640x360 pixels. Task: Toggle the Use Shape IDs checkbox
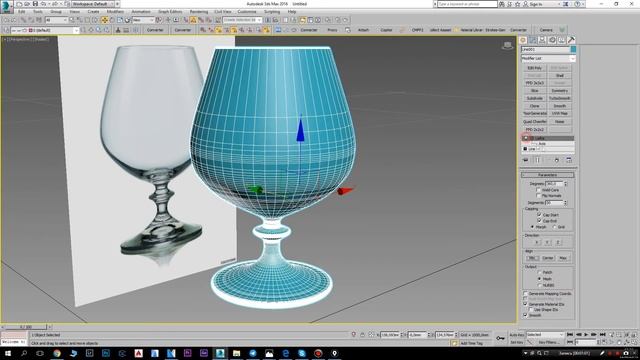tap(531, 309)
